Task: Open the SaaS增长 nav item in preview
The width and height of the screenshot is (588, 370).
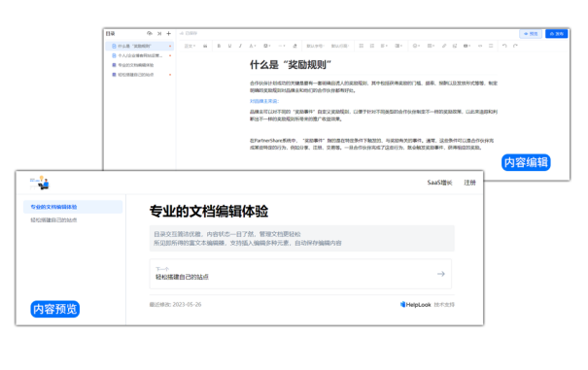Action: pyautogui.click(x=439, y=183)
